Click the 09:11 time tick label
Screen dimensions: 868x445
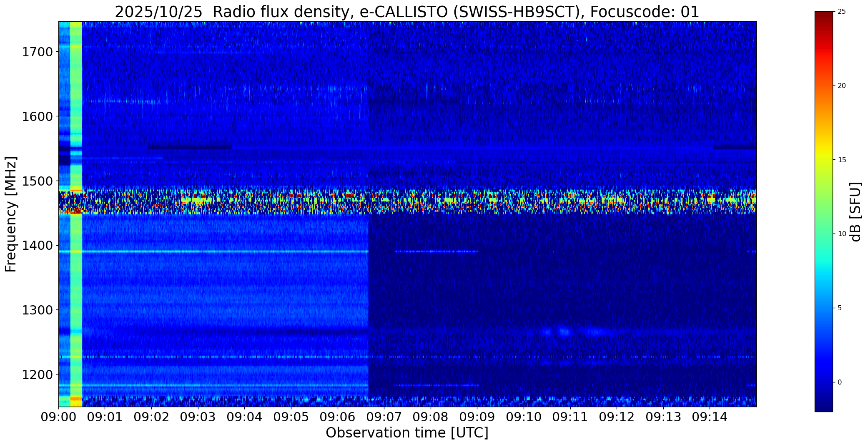tap(570, 417)
